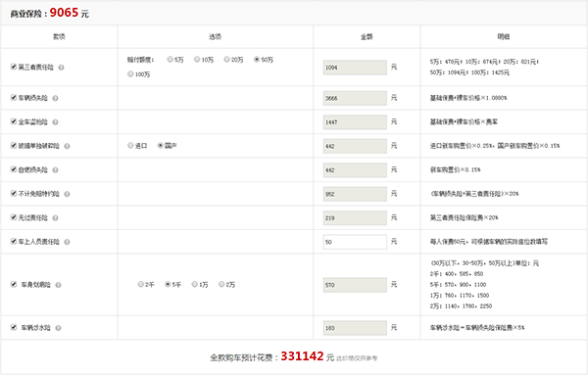
Task: Open help icon beside 车上人员责任险
Action: tap(67, 242)
